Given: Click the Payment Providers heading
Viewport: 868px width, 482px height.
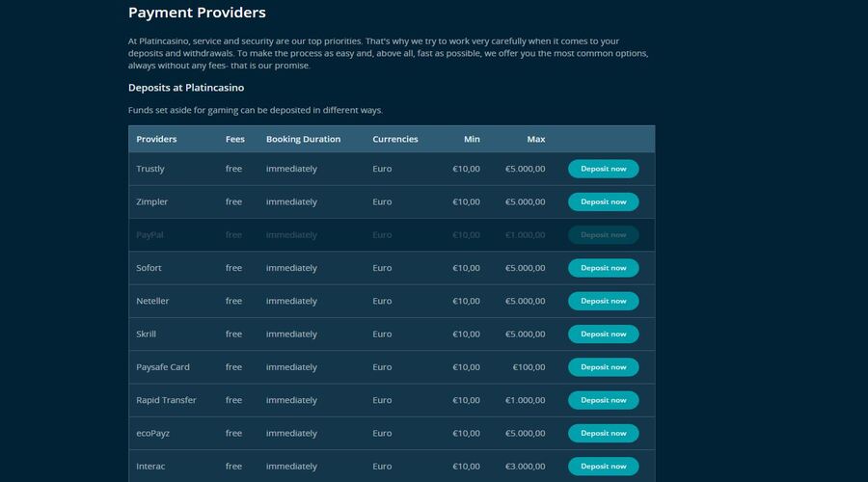Looking at the screenshot, I should pyautogui.click(x=197, y=13).
